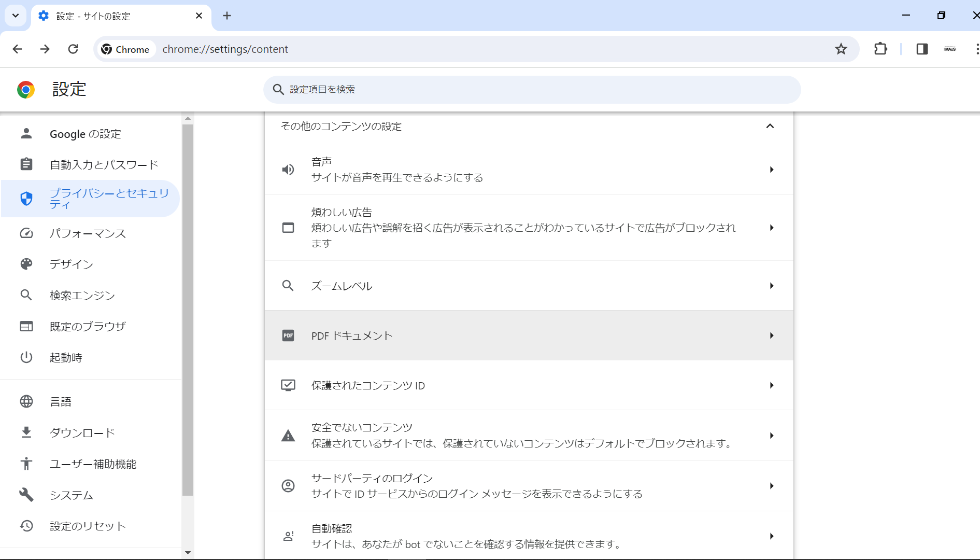The height and width of the screenshot is (560, 980).
Task: Open the Google の設定 section
Action: [x=85, y=134]
